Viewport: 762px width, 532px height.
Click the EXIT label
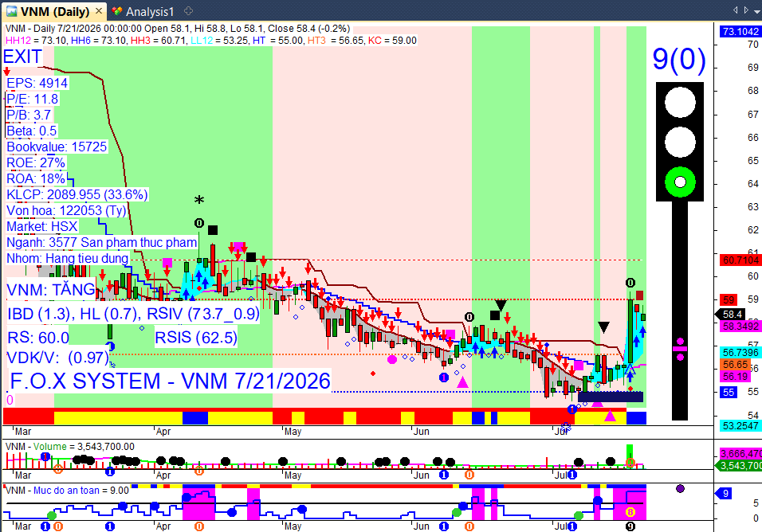(x=22, y=57)
